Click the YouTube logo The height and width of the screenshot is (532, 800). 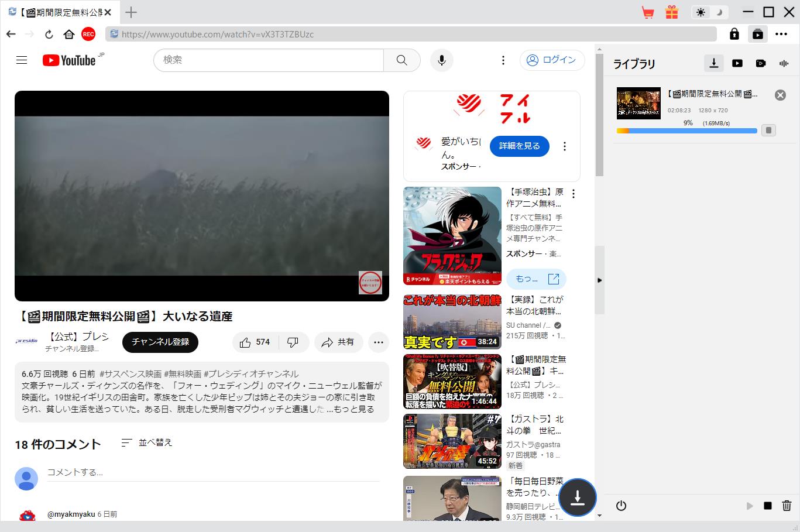tap(69, 60)
